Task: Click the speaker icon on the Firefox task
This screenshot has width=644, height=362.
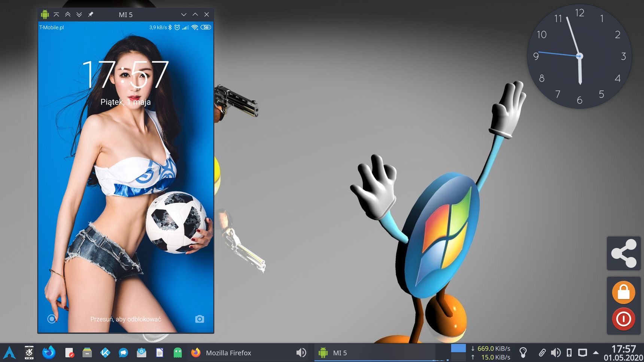Action: [x=301, y=353]
